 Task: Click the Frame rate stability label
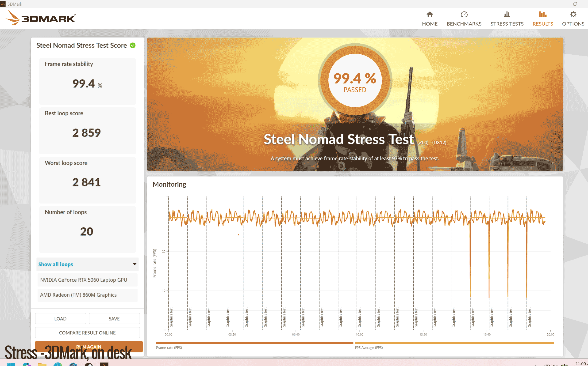pos(69,64)
